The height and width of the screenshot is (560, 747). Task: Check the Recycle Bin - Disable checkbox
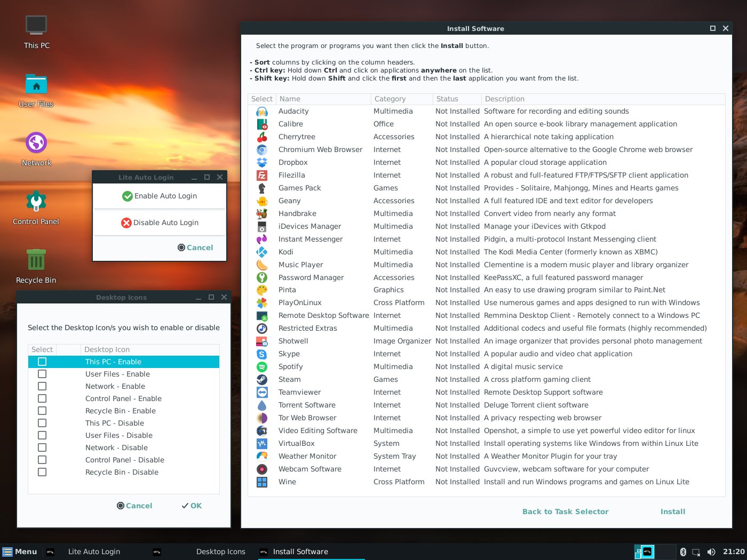(42, 472)
